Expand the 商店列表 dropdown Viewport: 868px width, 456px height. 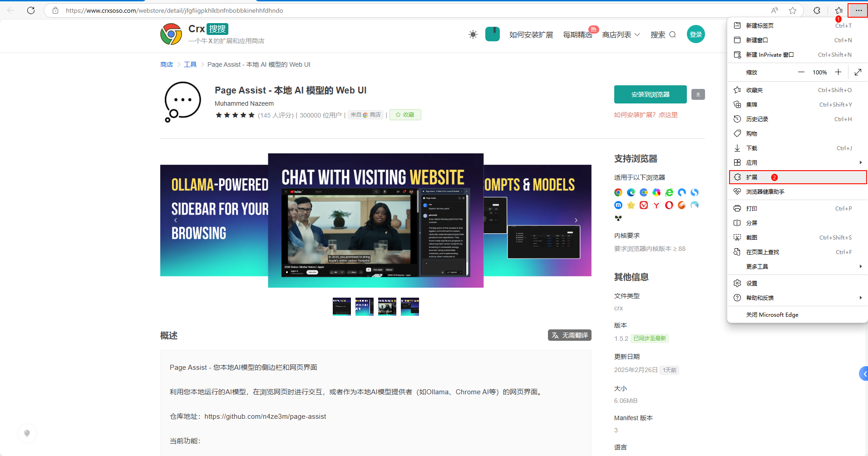click(621, 35)
